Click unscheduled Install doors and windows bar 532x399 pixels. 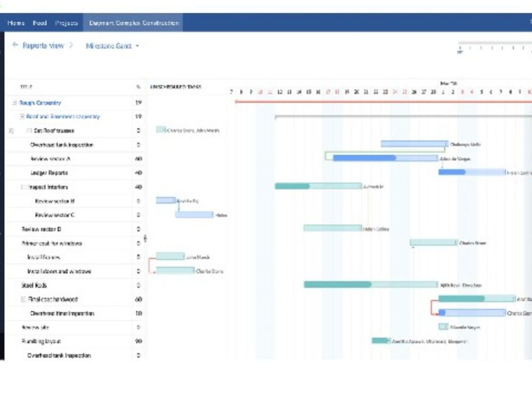(176, 270)
